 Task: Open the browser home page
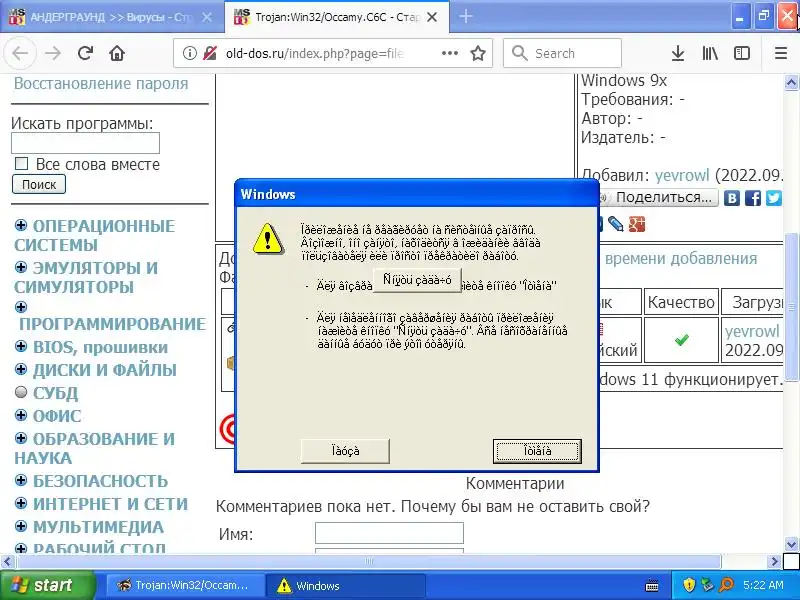click(x=117, y=53)
